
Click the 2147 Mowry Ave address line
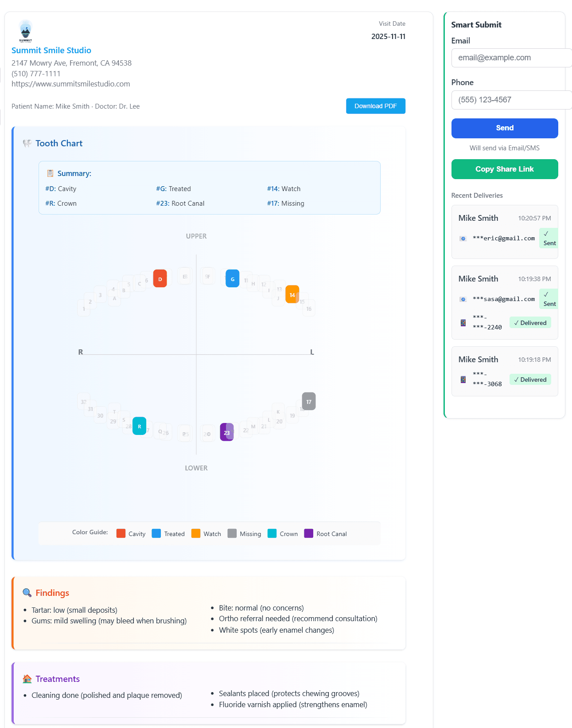tap(71, 63)
